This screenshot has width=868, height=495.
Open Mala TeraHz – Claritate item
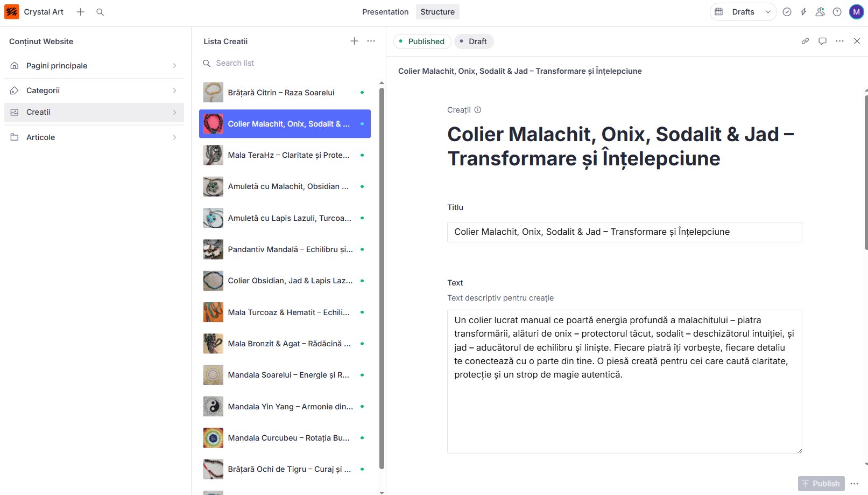pos(285,155)
